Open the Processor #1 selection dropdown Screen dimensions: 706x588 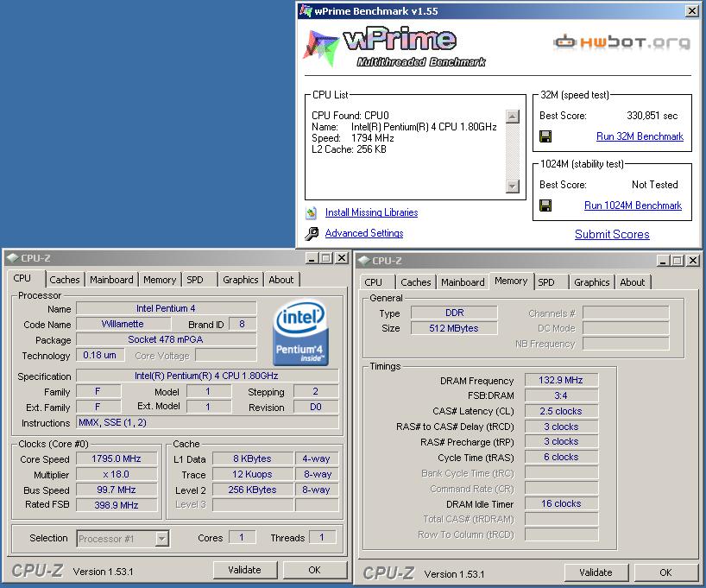point(161,539)
